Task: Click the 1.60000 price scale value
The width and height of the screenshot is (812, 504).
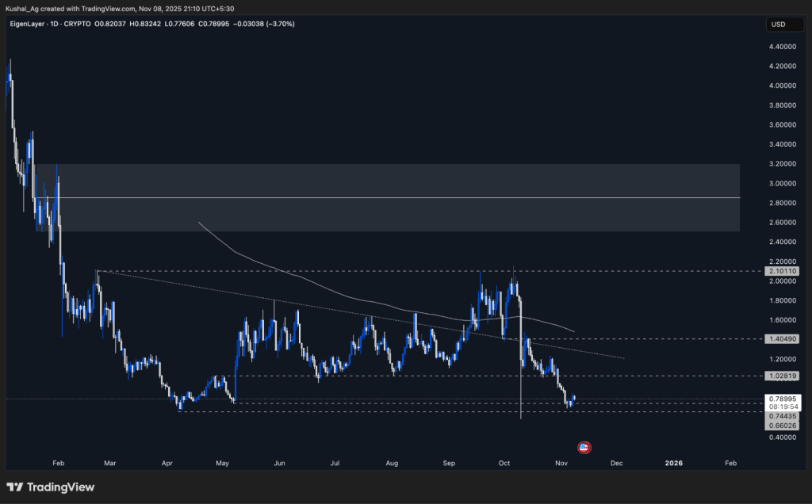Action: click(783, 320)
